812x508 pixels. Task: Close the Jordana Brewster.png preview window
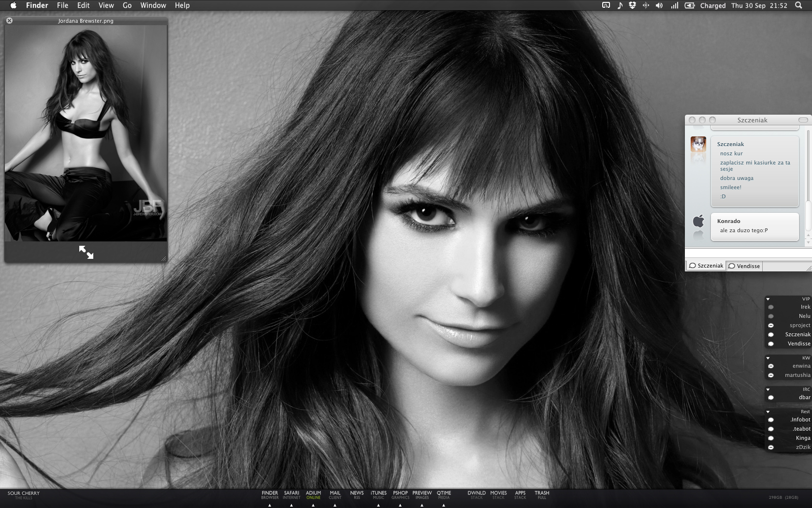pos(9,21)
